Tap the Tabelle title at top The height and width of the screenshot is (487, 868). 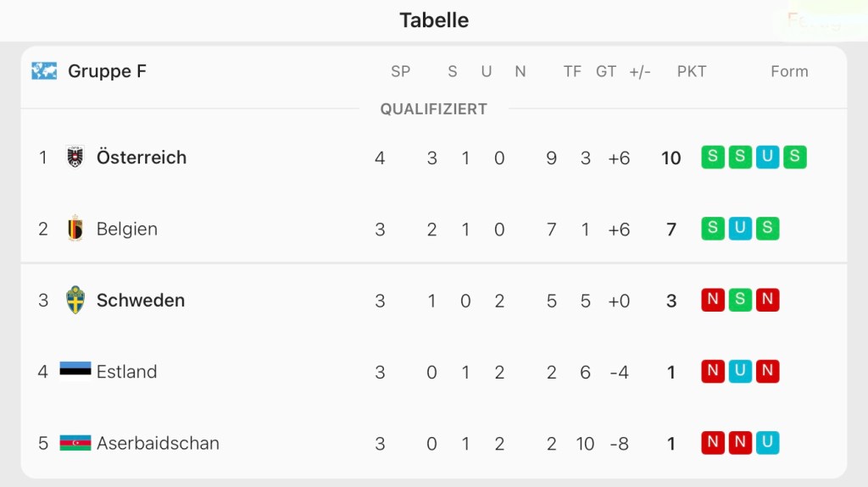coord(434,20)
